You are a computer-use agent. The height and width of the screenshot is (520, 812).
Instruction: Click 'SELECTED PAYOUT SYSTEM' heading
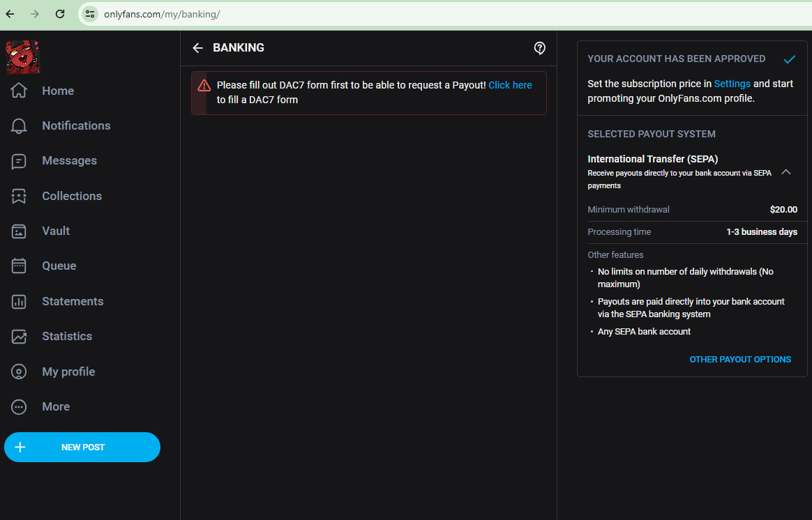pos(652,134)
